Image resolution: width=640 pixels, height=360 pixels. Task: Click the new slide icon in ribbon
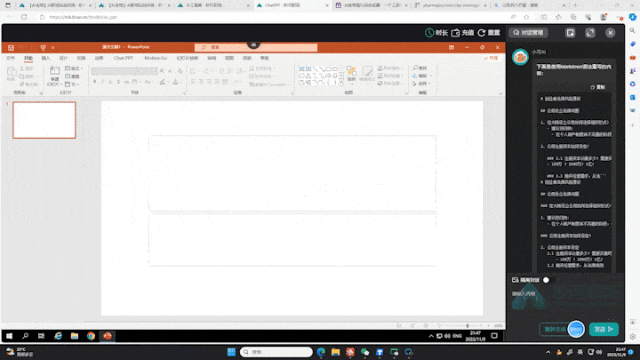[54, 73]
